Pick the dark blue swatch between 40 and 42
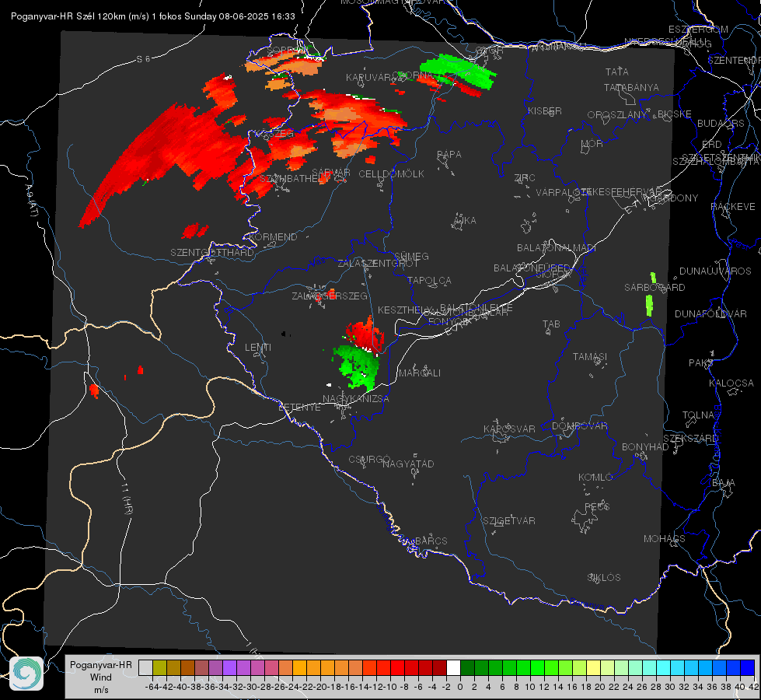The image size is (761, 700). (748, 667)
